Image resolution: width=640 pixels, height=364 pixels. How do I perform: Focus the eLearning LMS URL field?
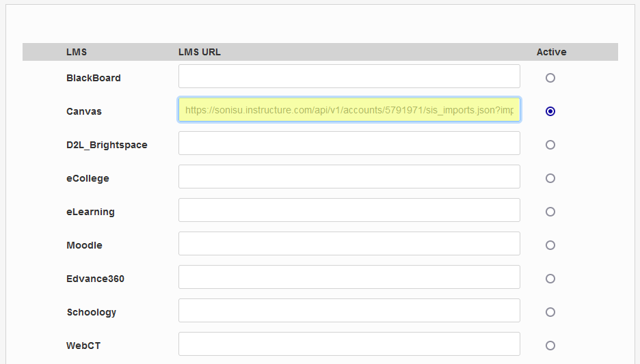click(349, 210)
